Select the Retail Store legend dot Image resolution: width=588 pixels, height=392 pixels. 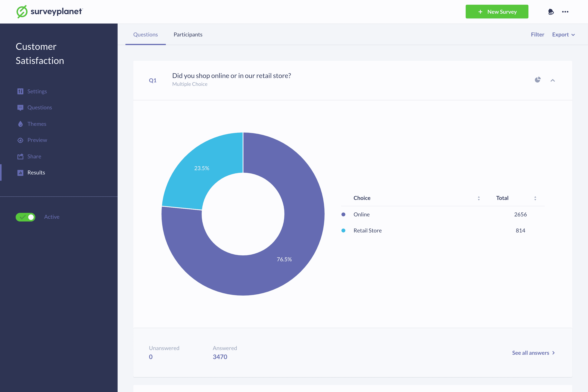(x=344, y=230)
